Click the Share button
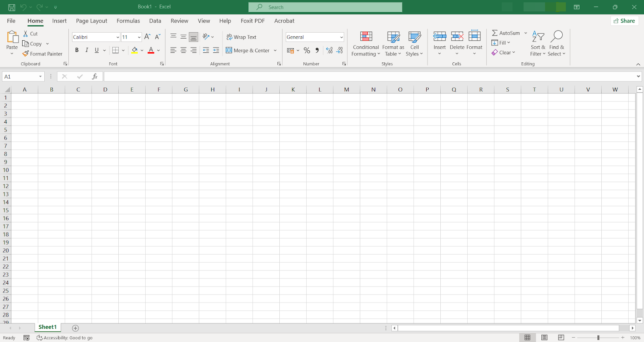 624,21
